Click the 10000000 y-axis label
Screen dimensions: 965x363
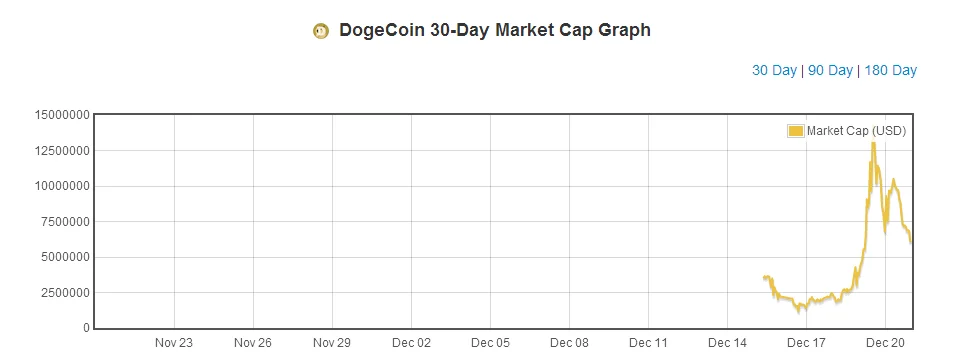click(63, 186)
